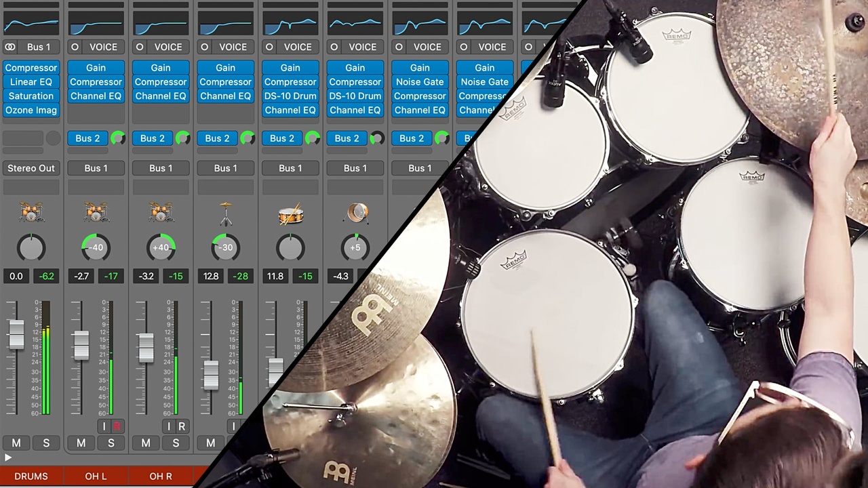
Task: Open the Channel EQ plugin on OH R
Action: [161, 96]
